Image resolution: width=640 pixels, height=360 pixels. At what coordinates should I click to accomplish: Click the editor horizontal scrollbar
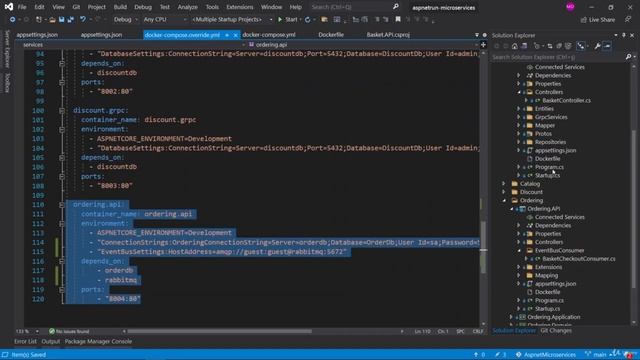tap(220, 331)
